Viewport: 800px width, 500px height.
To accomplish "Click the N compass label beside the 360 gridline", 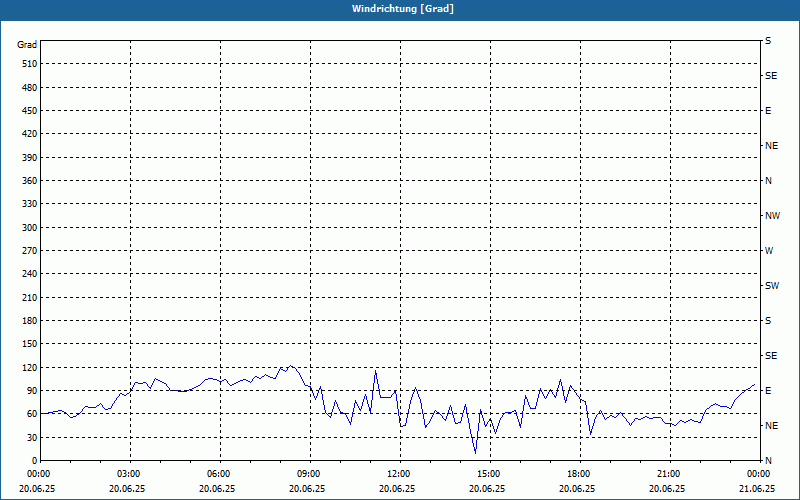I will [x=768, y=181].
